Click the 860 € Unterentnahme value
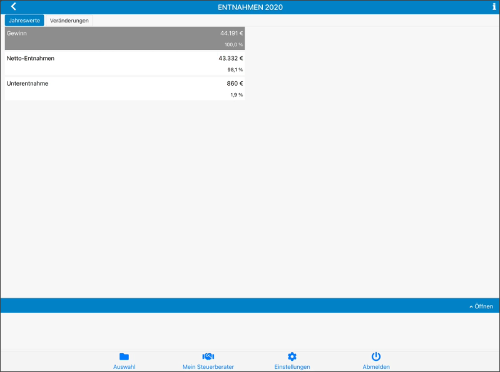Screen dimensions: 500x372 (235, 83)
